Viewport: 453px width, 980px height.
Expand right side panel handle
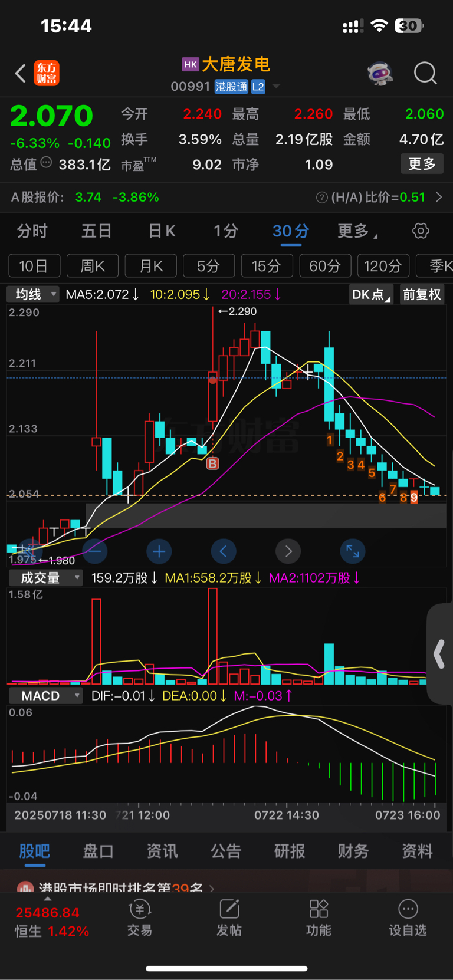coord(439,654)
